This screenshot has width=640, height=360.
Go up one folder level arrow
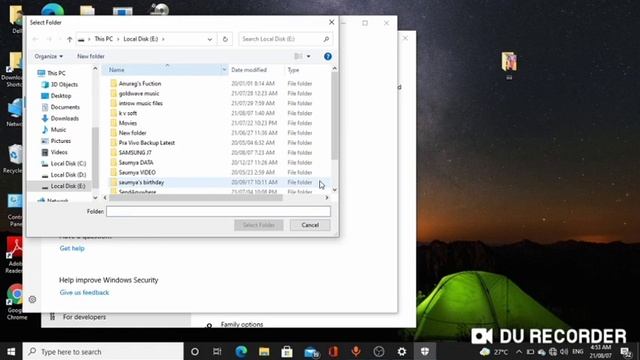tap(69, 39)
